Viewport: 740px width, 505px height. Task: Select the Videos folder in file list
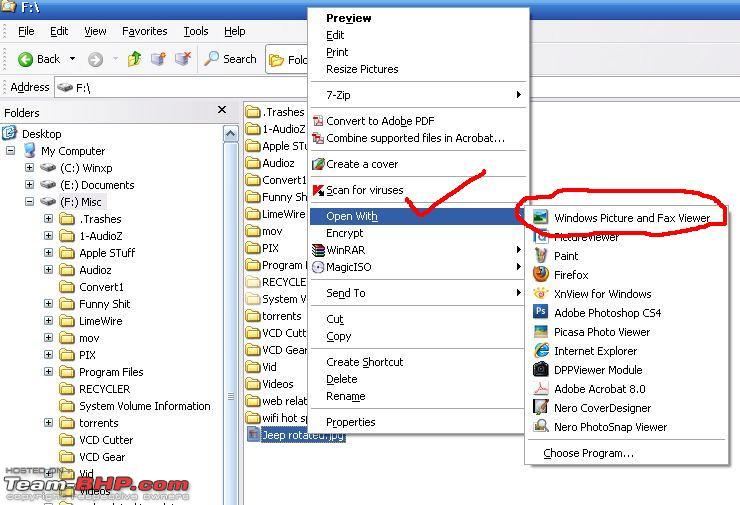pyautogui.click(x=269, y=384)
